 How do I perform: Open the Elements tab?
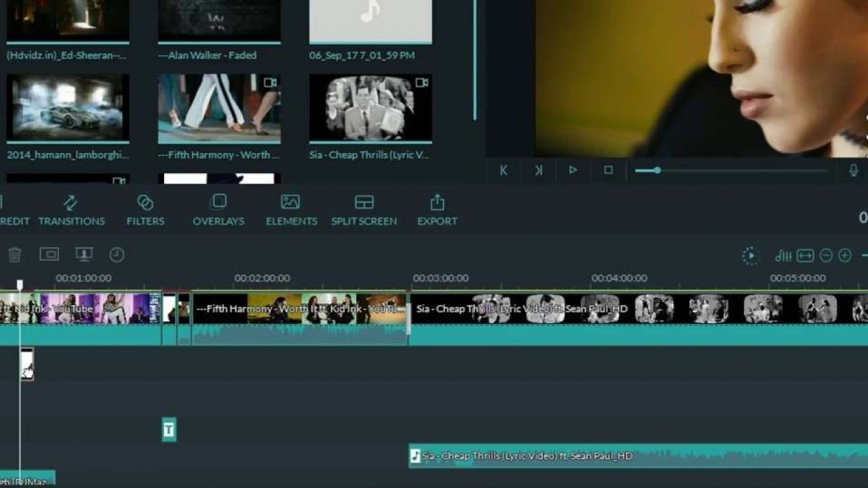(292, 210)
